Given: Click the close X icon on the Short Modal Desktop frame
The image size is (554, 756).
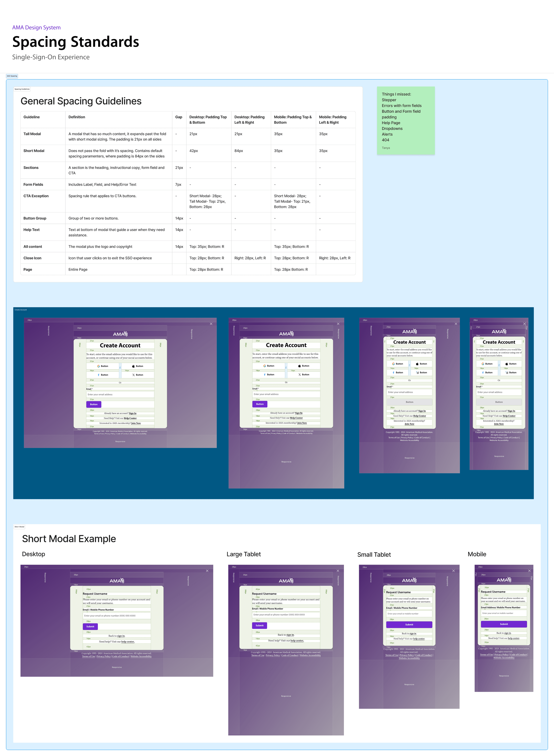Looking at the screenshot, I should (207, 571).
